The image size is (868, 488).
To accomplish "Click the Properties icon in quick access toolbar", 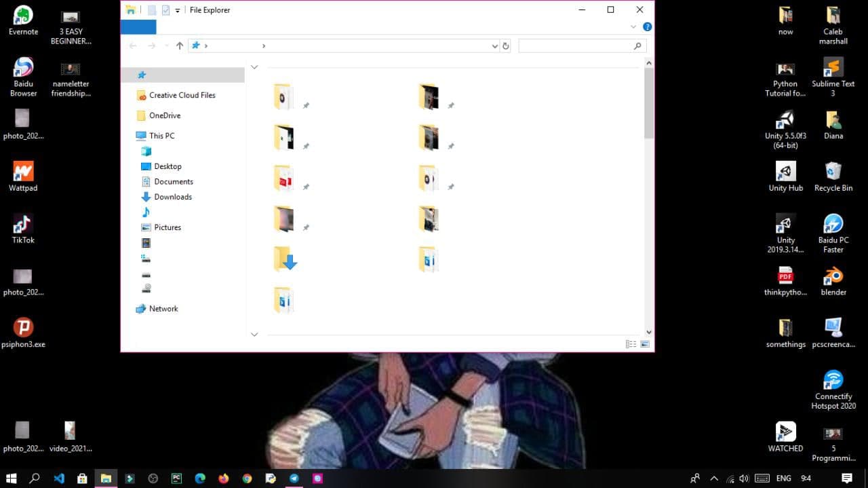I will [x=152, y=10].
